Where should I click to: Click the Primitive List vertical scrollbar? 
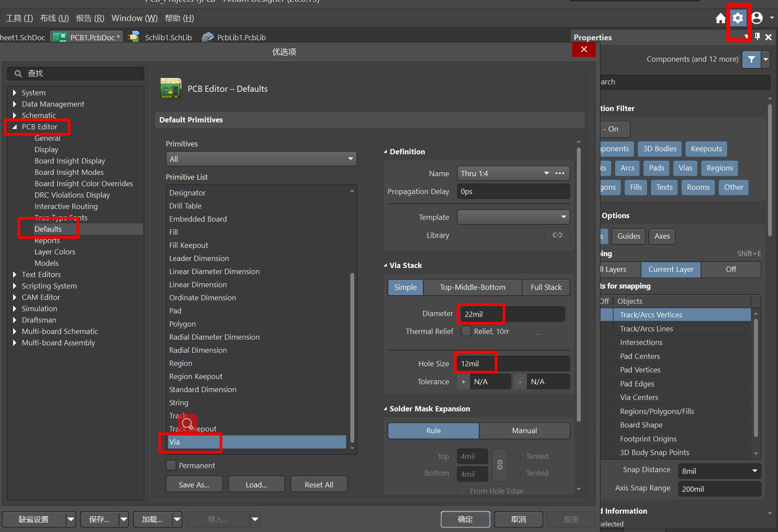click(x=352, y=358)
